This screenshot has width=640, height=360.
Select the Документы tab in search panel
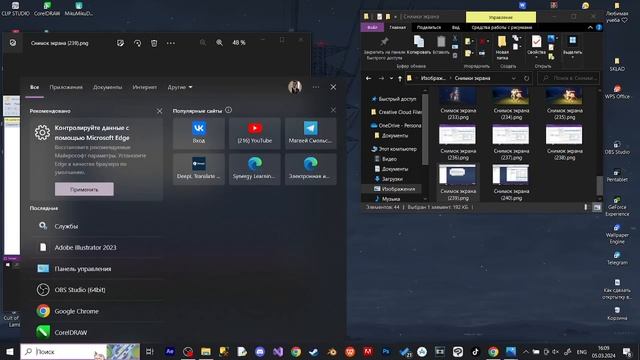pos(107,87)
